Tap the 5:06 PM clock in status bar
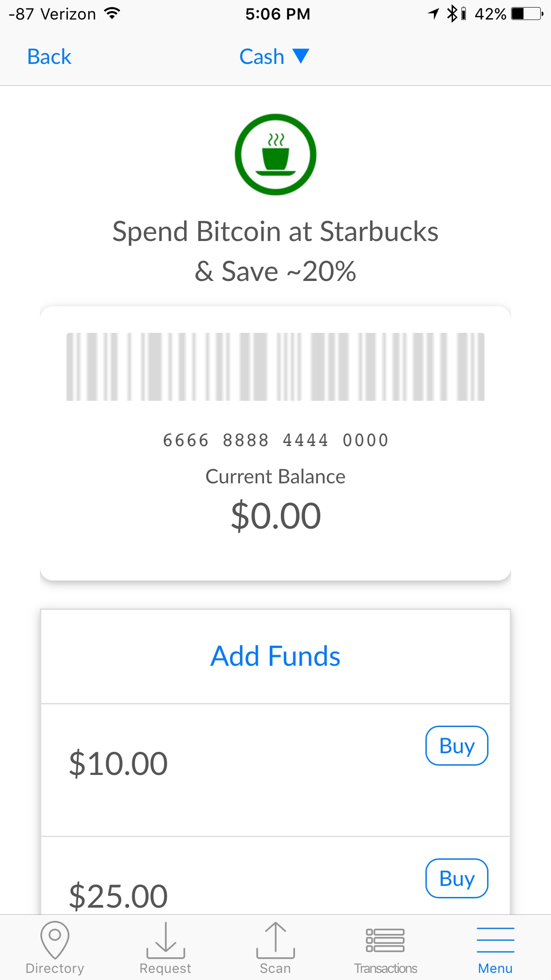Viewport: 551px width, 980px height. tap(278, 14)
